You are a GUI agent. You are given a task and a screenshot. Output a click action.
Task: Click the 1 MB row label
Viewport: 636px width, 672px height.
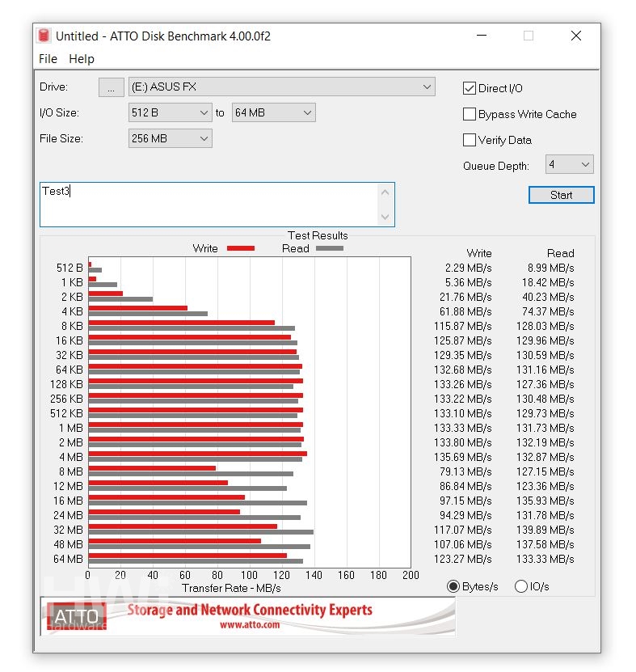pos(70,428)
